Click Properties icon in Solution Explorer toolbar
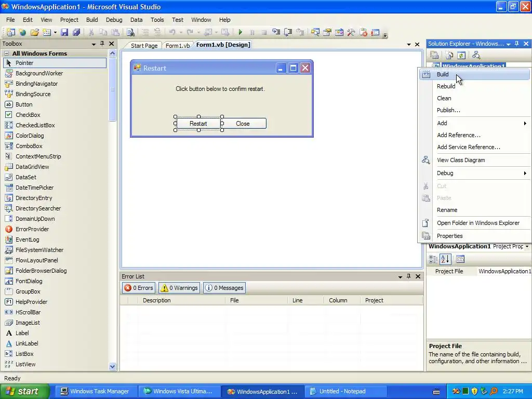 (x=434, y=55)
